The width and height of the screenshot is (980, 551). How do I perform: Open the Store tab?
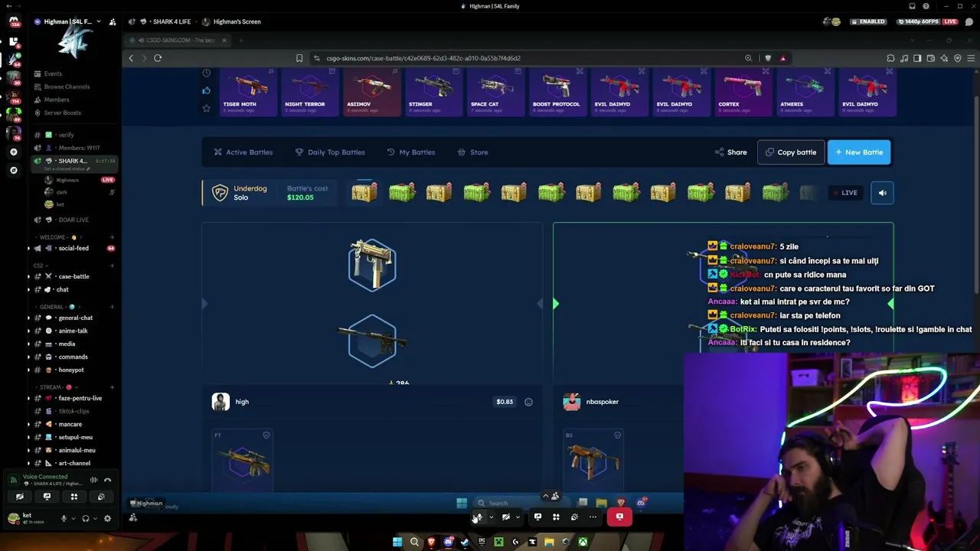pos(472,152)
